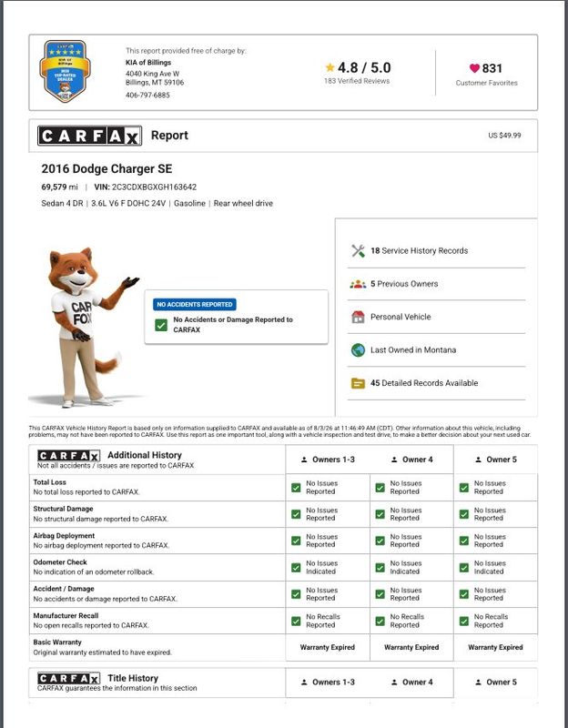
Task: Click the 69,579 mi mileage
Action: click(x=60, y=187)
